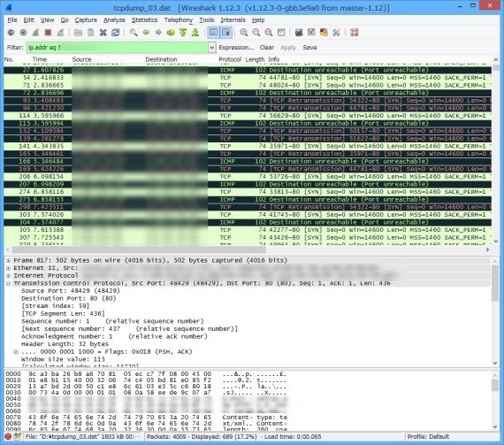
Task: Select packet 27 ICMP Destination unreachable
Action: coord(248,70)
